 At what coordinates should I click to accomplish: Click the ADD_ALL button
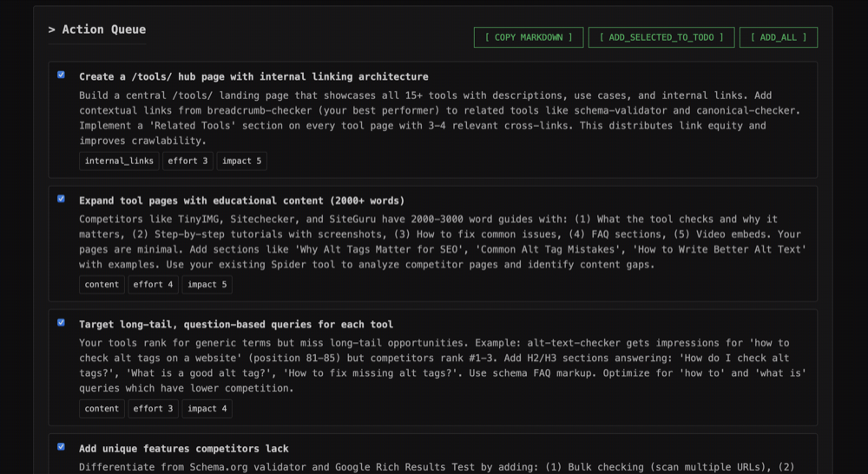[778, 37]
